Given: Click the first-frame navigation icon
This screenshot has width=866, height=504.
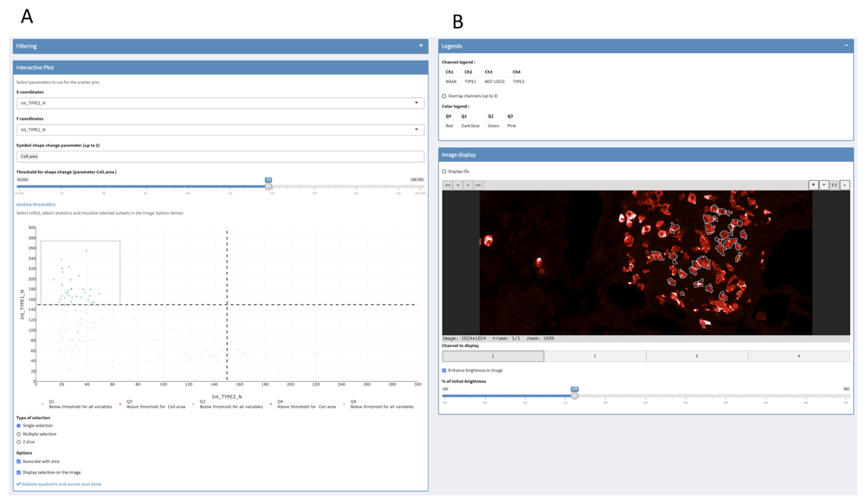Looking at the screenshot, I should click(448, 184).
